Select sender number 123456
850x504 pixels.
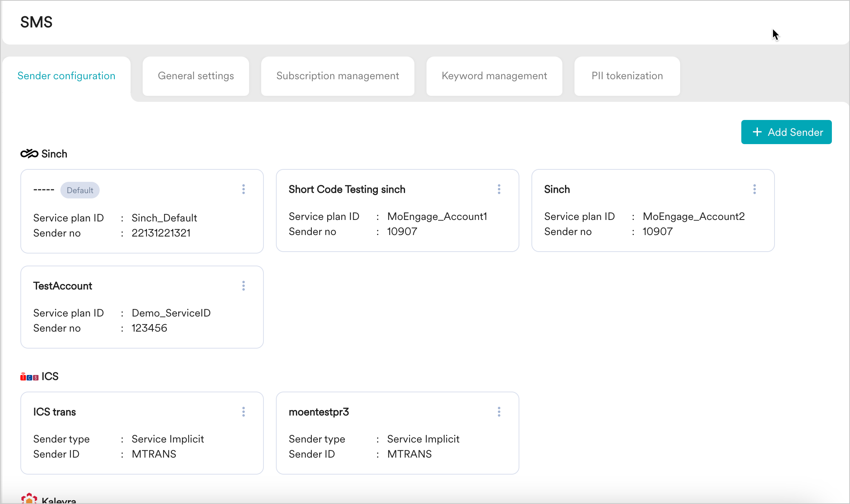coord(149,328)
